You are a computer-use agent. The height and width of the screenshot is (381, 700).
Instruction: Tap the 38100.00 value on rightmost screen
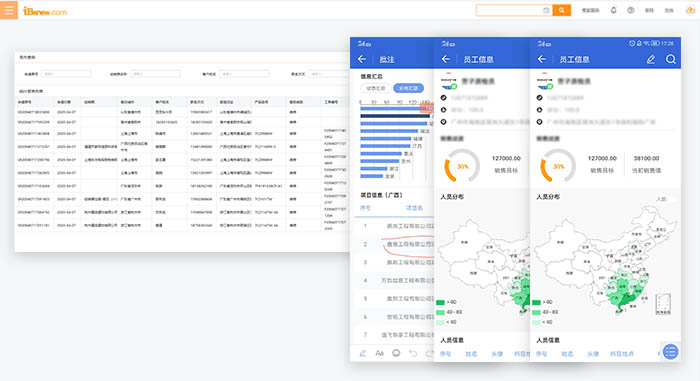(646, 158)
